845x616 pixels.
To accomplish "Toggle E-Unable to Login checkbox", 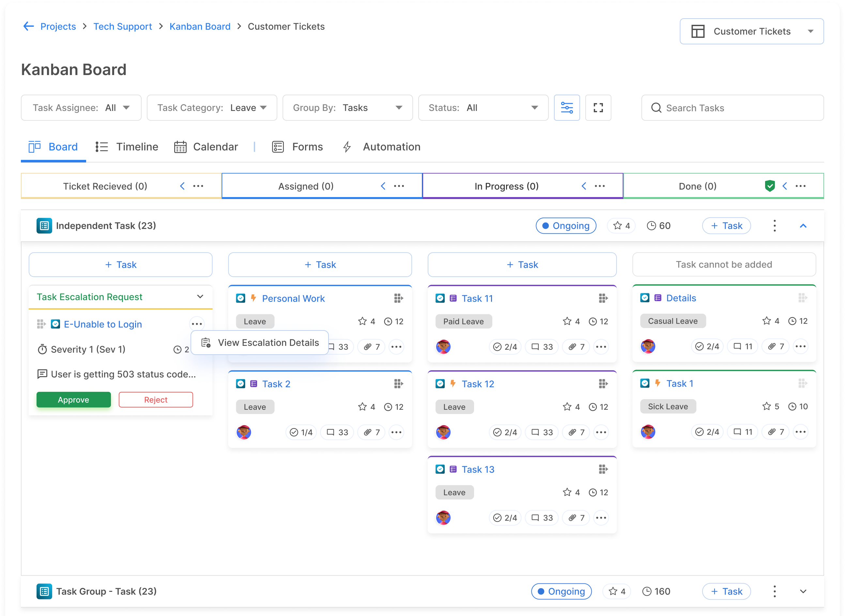I will click(x=55, y=324).
